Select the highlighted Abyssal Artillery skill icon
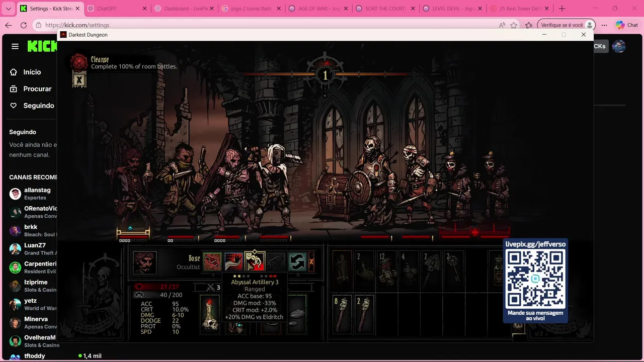This screenshot has width=644, height=362. (x=255, y=262)
